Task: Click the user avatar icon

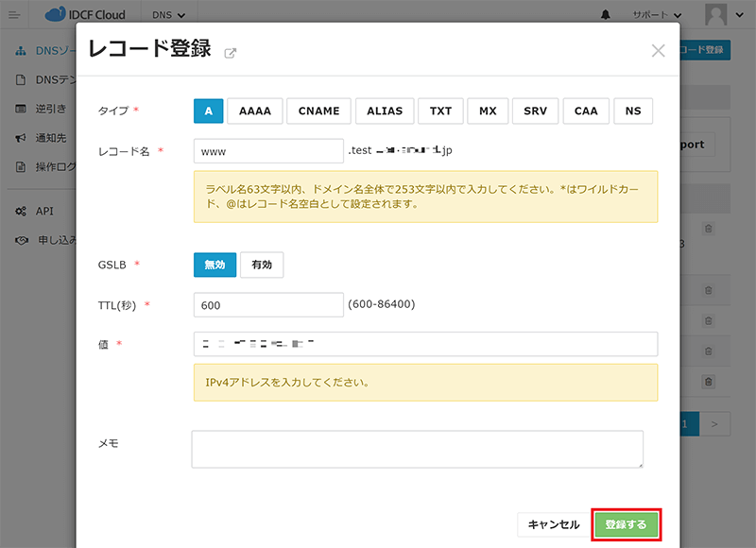Action: (717, 14)
